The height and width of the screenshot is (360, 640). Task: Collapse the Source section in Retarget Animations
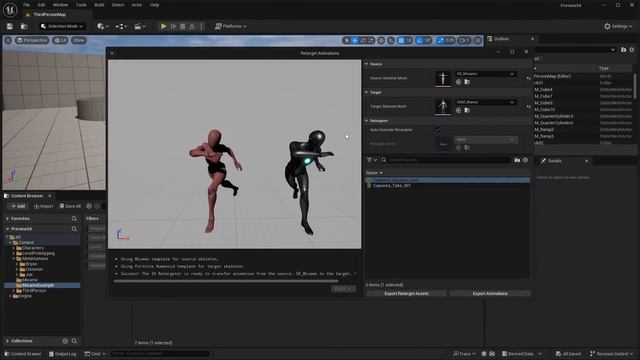point(367,64)
